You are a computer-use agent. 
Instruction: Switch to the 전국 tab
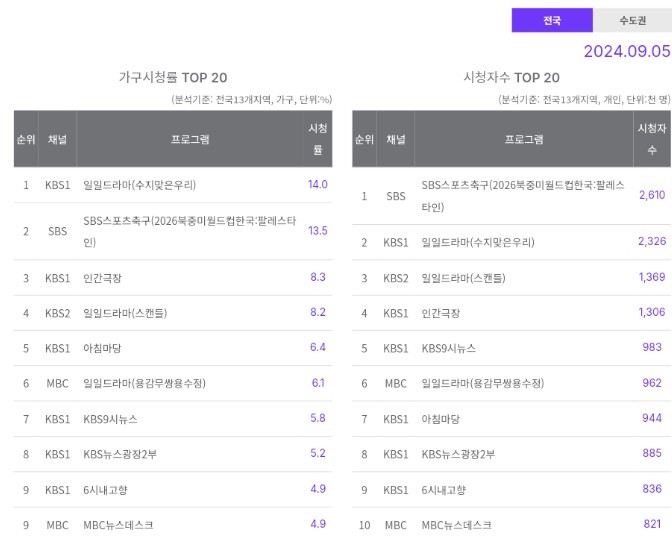[552, 20]
